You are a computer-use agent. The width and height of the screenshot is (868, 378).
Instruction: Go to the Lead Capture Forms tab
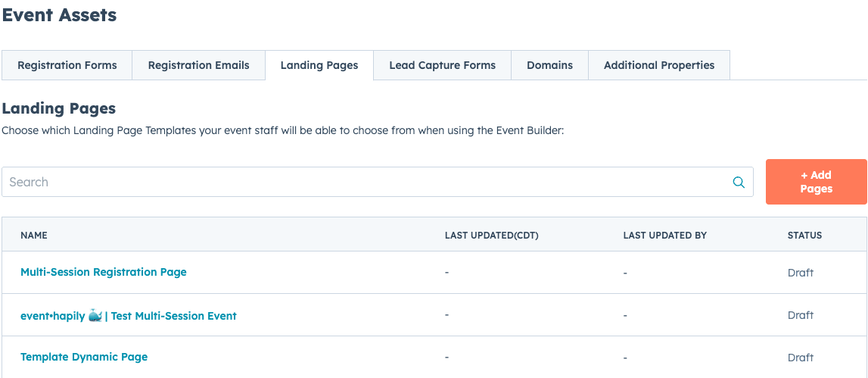(442, 65)
